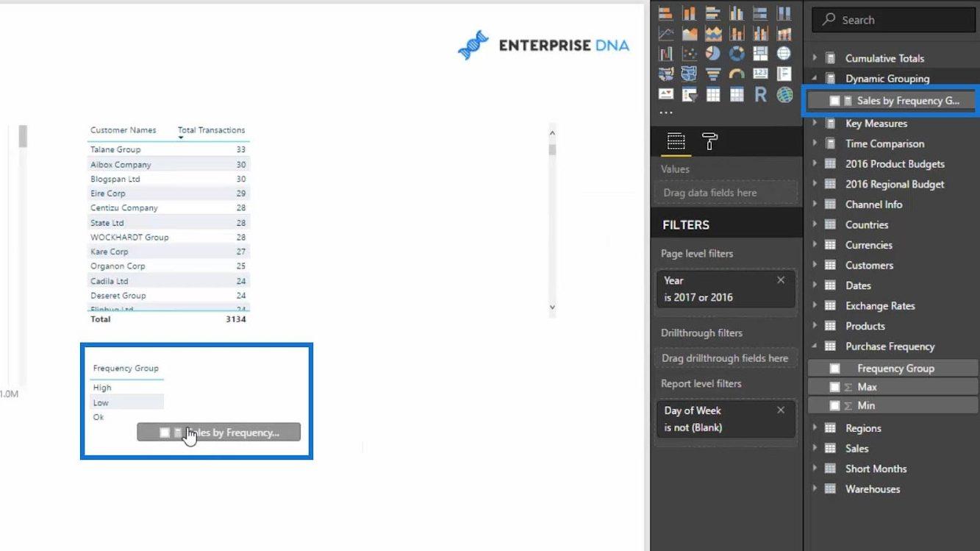Sort by Total Transactions column header
Screen dimensions: 980x551
click(x=211, y=130)
